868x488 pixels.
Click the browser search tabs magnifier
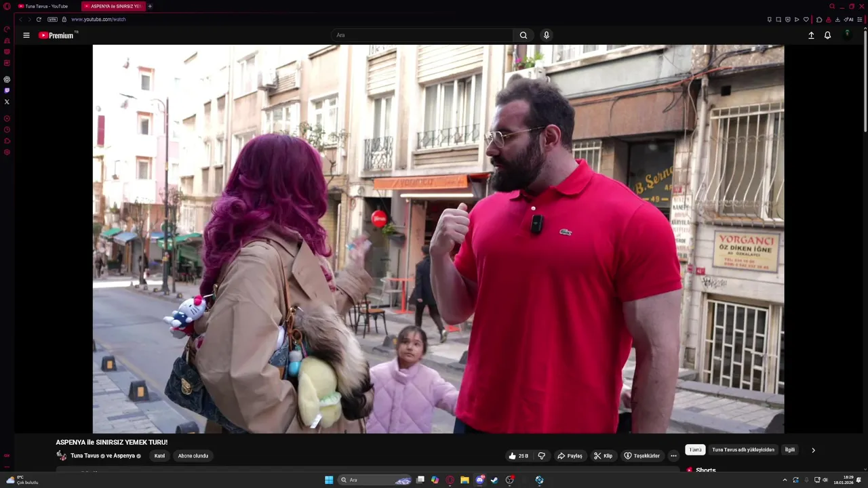832,6
